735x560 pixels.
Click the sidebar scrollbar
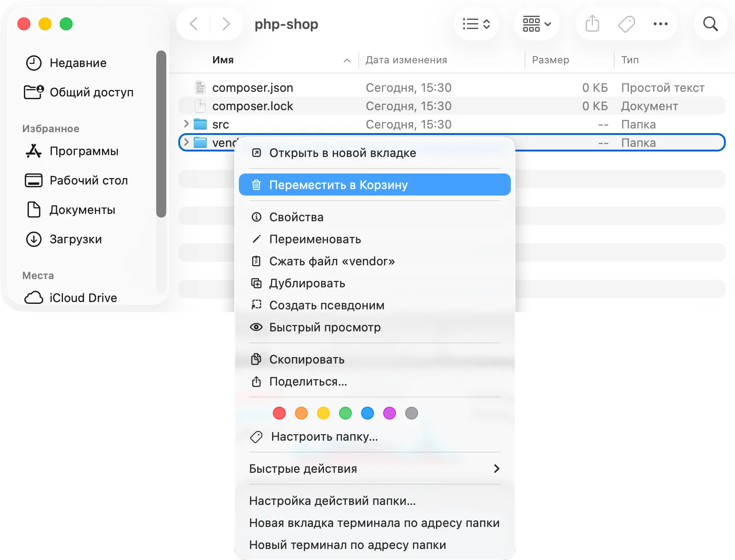coord(161,134)
